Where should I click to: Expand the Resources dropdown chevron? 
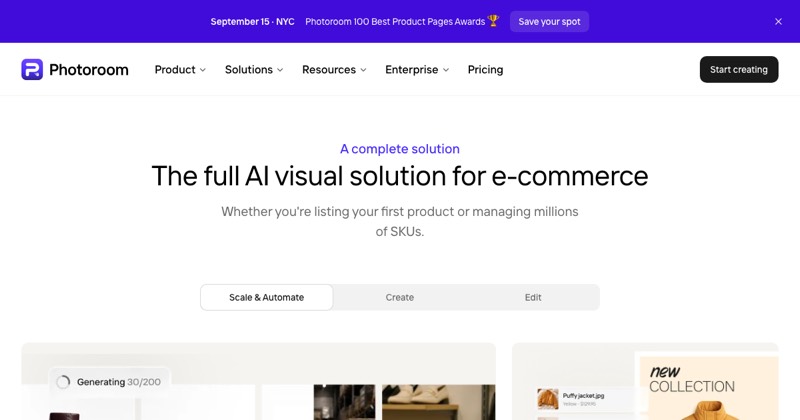[363, 70]
